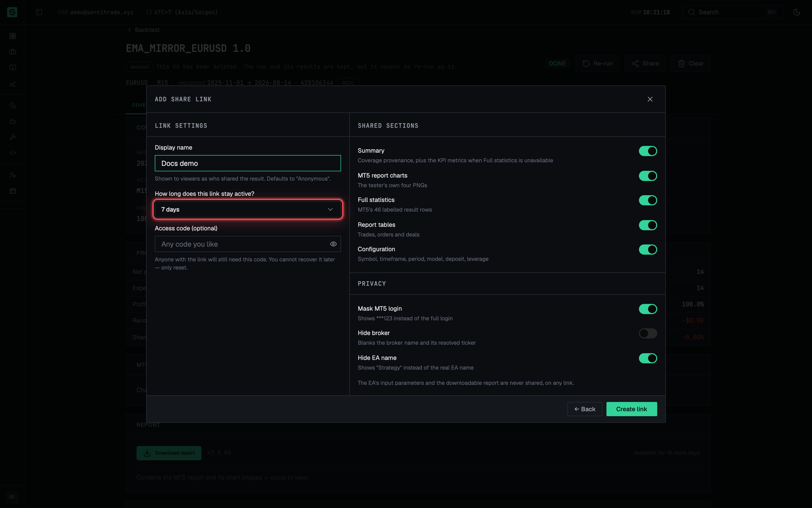Click the ADD SHARE LINK dialog title
This screenshot has width=812, height=508.
(183, 99)
